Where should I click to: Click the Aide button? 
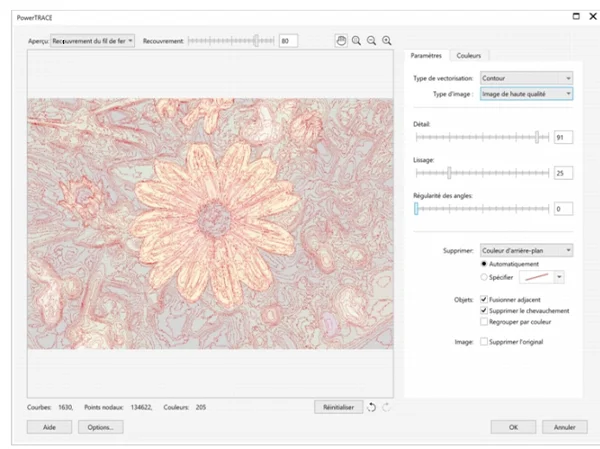click(49, 427)
